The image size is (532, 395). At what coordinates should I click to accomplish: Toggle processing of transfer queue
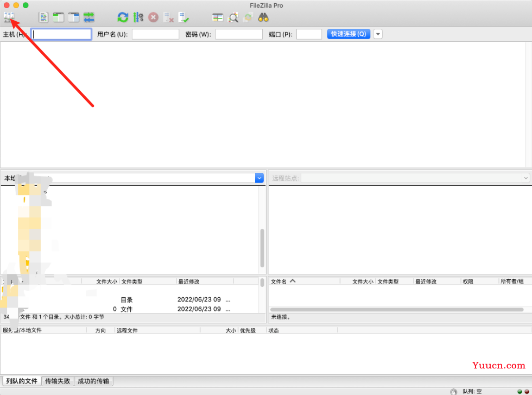[x=138, y=17]
